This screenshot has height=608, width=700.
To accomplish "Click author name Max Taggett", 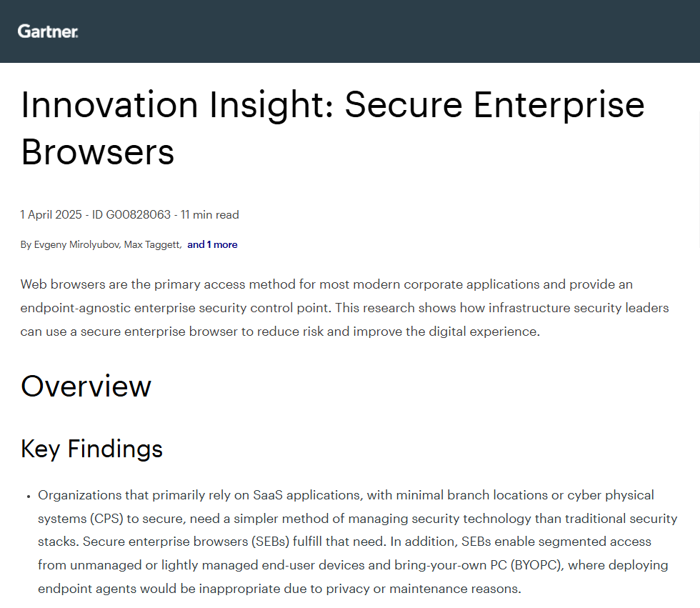I will click(152, 245).
